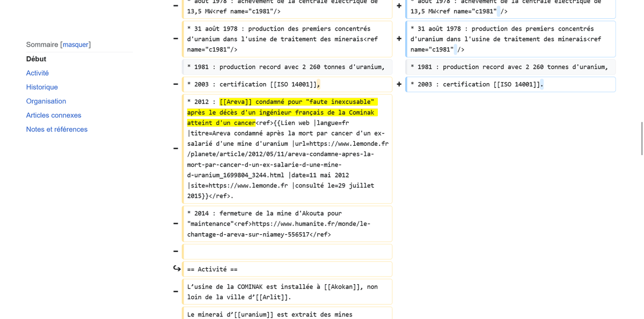Click the masquer link in Sommaire
644x319 pixels.
pos(76,44)
